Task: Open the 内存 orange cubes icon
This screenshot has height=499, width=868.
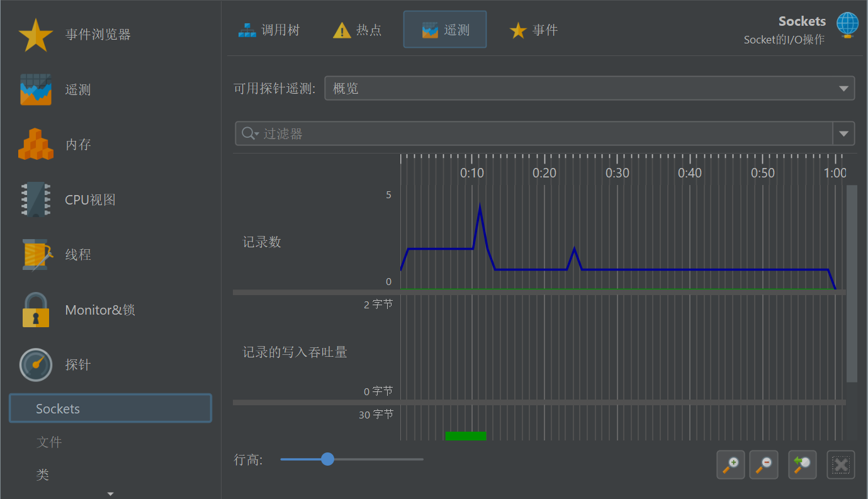Action: pos(37,144)
